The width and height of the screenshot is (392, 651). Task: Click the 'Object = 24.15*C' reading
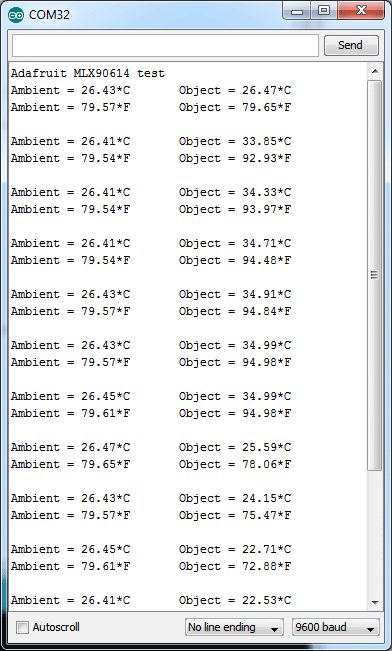point(235,499)
